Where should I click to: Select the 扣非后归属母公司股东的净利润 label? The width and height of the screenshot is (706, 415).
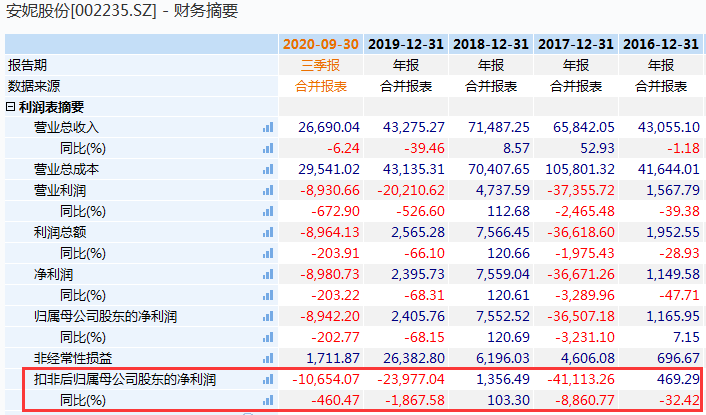(125, 379)
